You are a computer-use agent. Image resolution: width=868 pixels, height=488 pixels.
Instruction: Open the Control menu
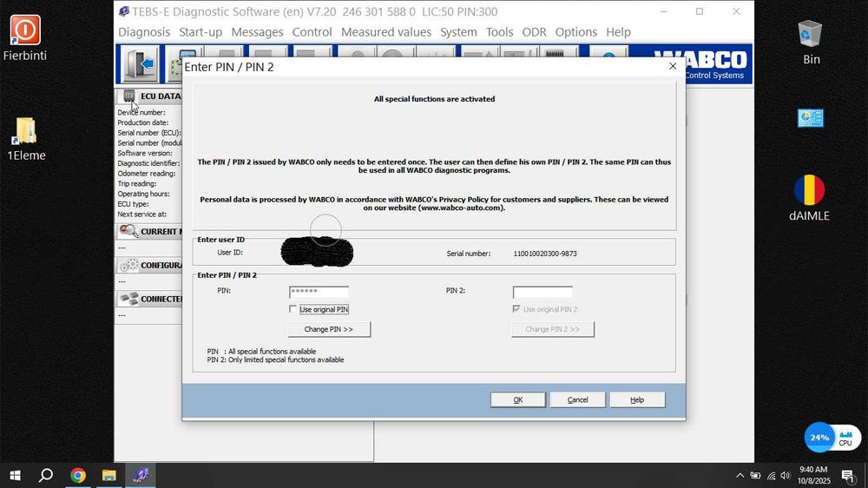[x=312, y=32]
